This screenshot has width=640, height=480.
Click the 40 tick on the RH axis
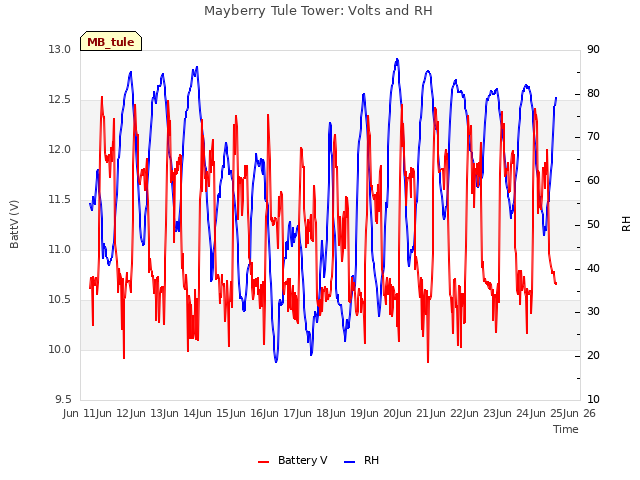(x=593, y=269)
